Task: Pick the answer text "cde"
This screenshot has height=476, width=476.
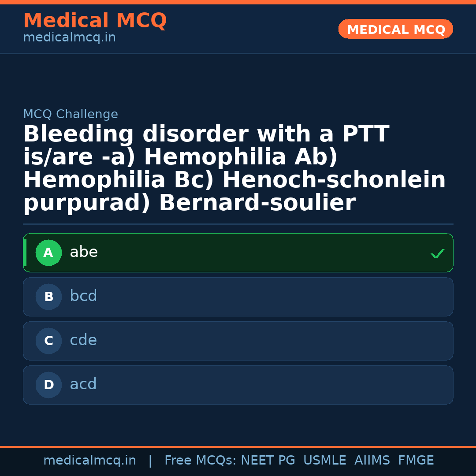Action: coord(83,340)
